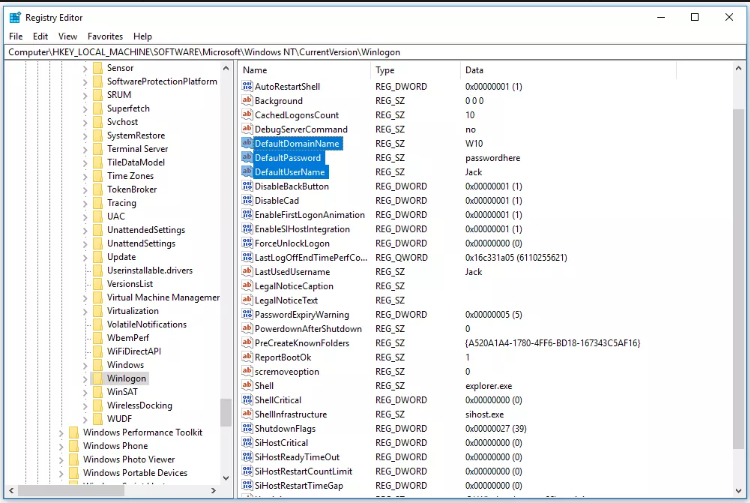This screenshot has width=750, height=503.
Task: Select the PreCreateKnownFolders value name
Action: click(302, 343)
